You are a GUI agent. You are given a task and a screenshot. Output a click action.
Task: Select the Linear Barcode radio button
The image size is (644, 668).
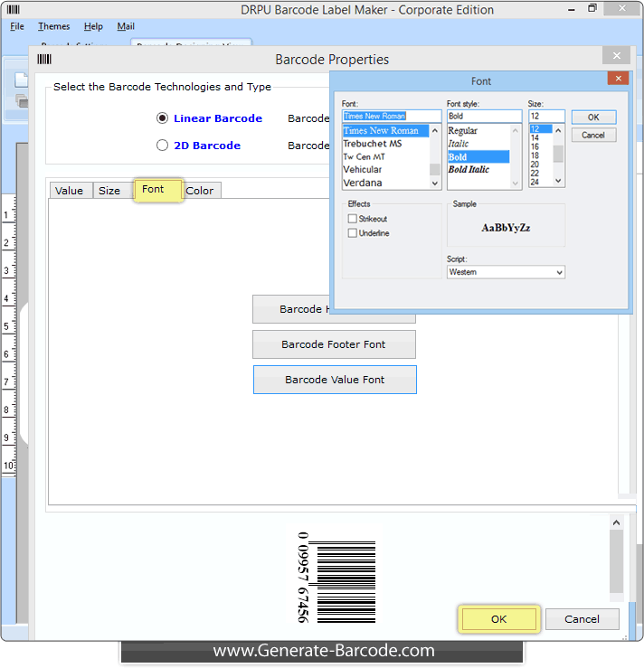point(163,118)
